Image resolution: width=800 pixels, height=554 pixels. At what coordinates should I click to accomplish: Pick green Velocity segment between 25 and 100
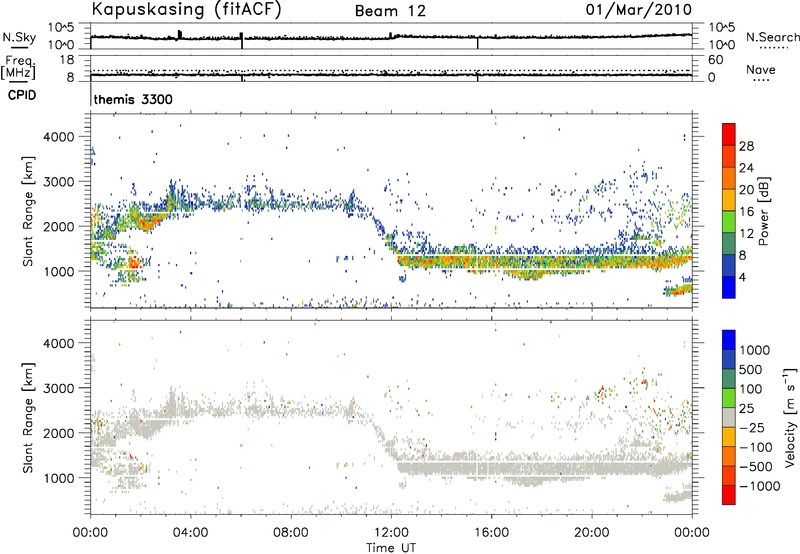click(x=729, y=398)
